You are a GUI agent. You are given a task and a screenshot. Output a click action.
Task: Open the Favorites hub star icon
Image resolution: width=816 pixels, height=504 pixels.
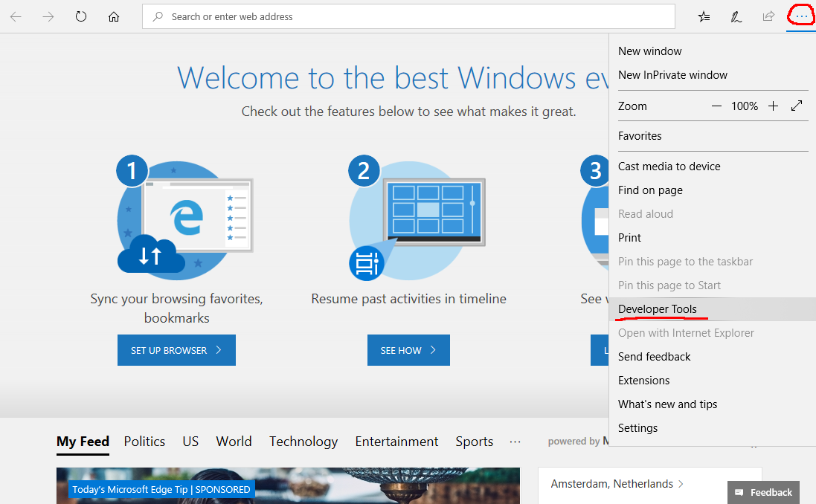(704, 16)
